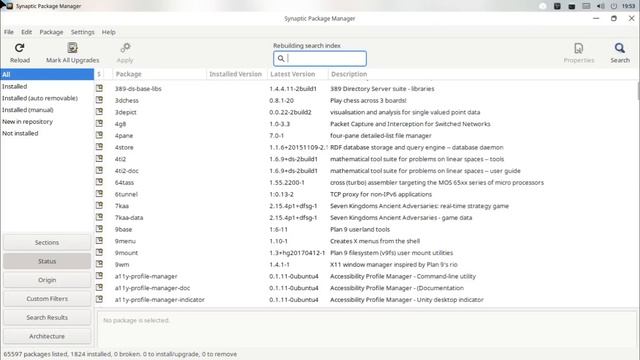Sort by the S status column header

click(99, 74)
